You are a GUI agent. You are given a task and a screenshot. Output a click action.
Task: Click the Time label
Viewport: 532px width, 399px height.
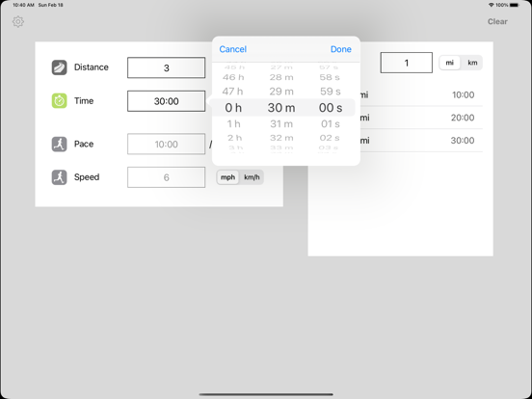[x=84, y=101]
